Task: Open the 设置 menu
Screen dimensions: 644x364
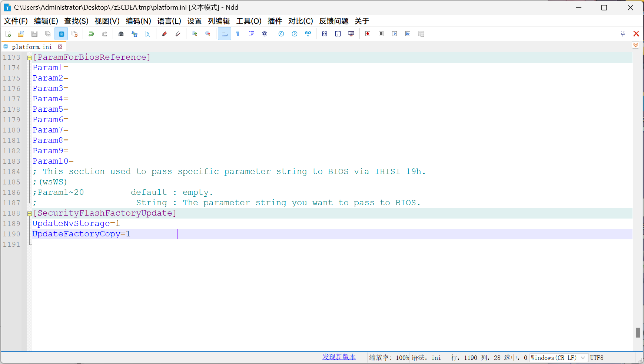Action: [x=195, y=21]
